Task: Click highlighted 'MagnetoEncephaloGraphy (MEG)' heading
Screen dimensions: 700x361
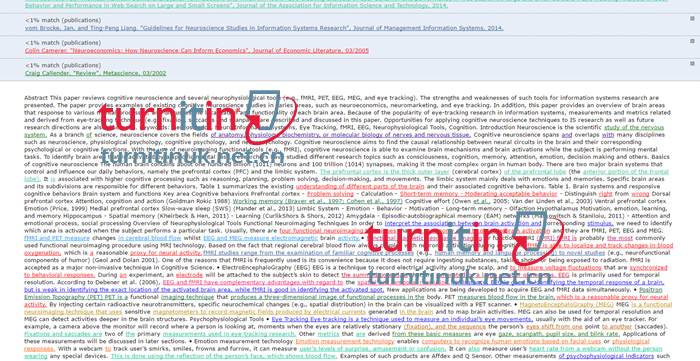Action: pyautogui.click(x=567, y=305)
